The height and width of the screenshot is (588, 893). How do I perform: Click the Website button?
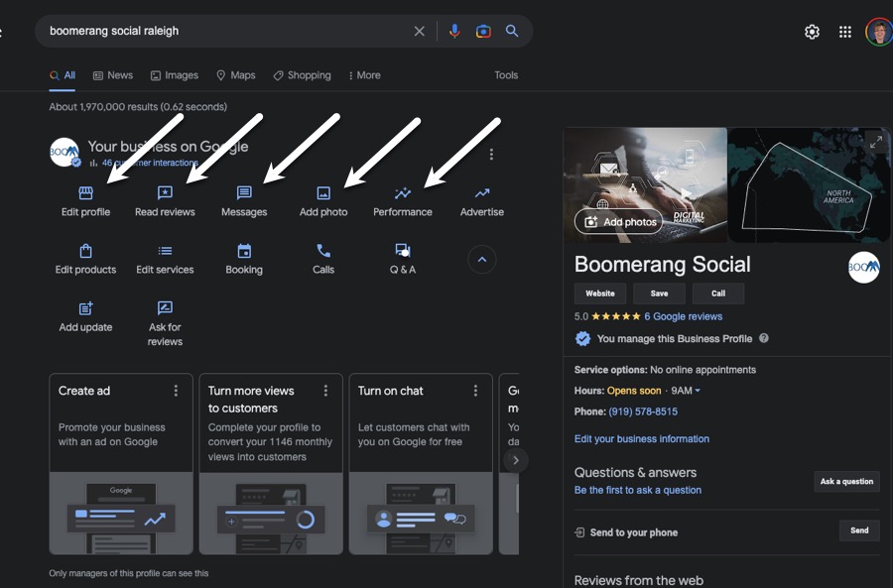click(600, 294)
